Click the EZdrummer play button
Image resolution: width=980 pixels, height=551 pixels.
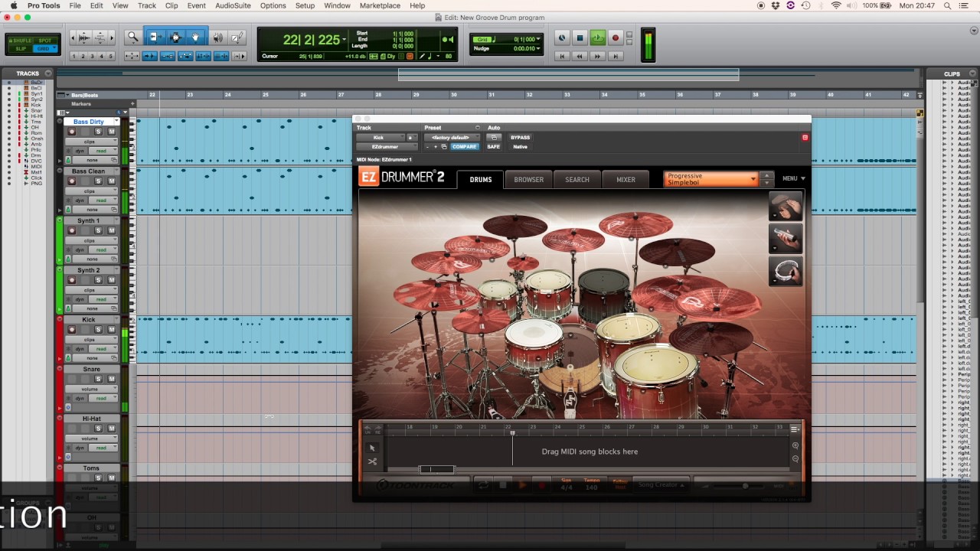tap(522, 484)
